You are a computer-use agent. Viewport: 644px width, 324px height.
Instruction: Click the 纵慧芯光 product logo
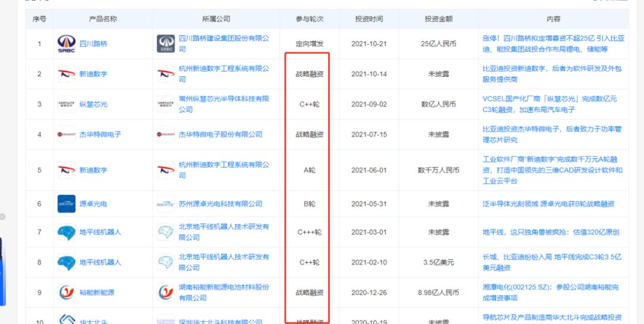[67, 104]
